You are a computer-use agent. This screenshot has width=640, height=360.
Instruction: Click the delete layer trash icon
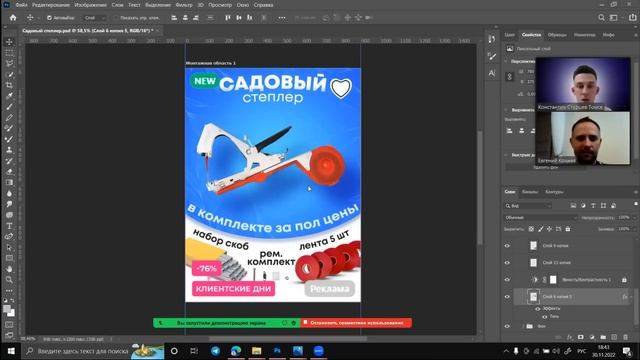625,337
